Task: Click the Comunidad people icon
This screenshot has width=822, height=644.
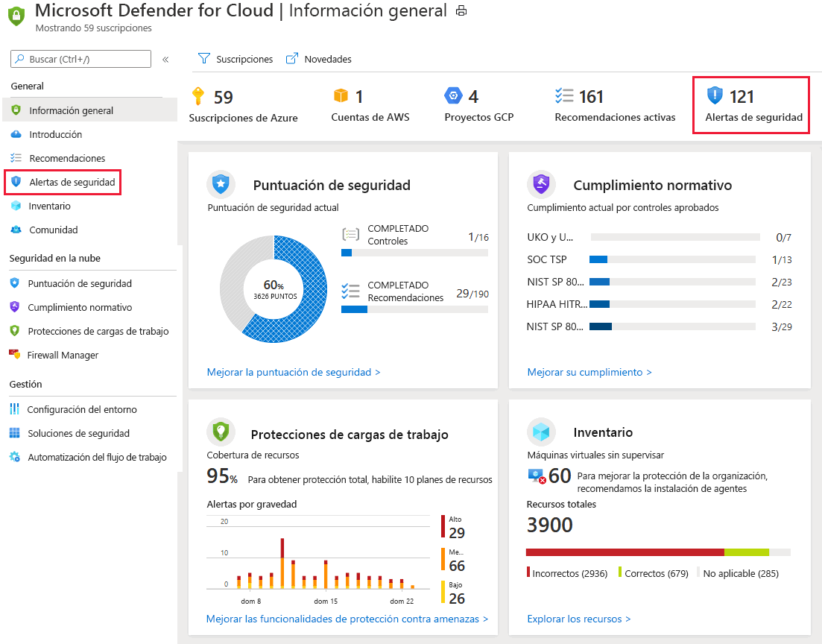Action: click(16, 230)
